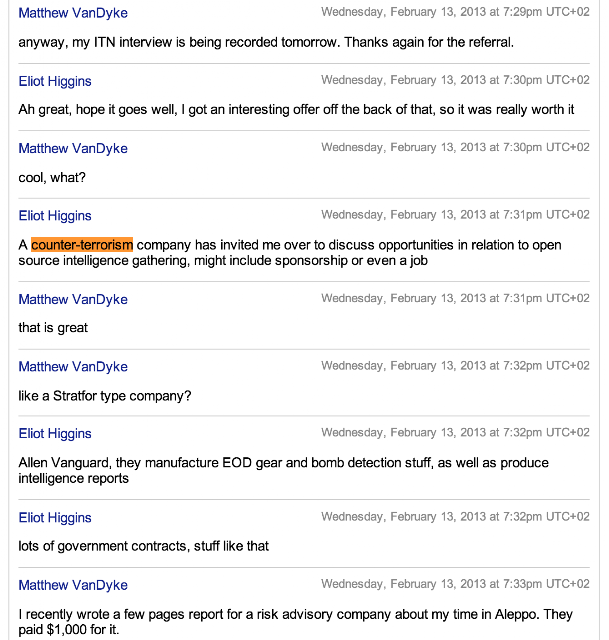
Task: Select the highlighted 'counter-terrorism' text
Action: coord(82,245)
